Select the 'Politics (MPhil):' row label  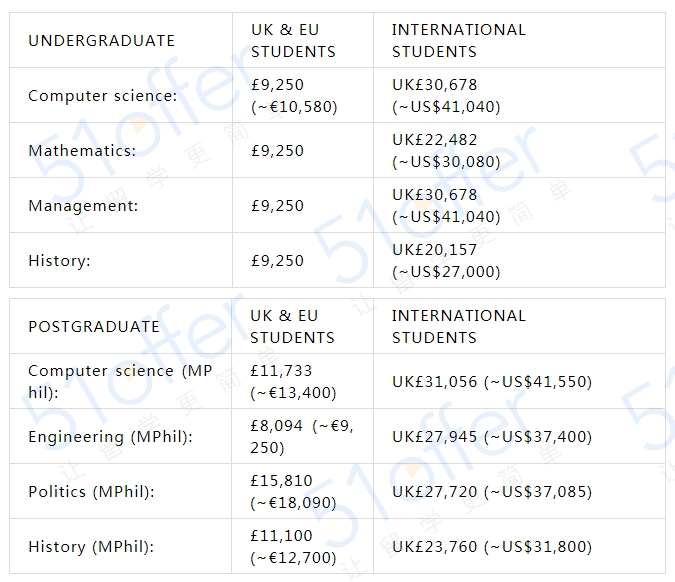(x=91, y=492)
